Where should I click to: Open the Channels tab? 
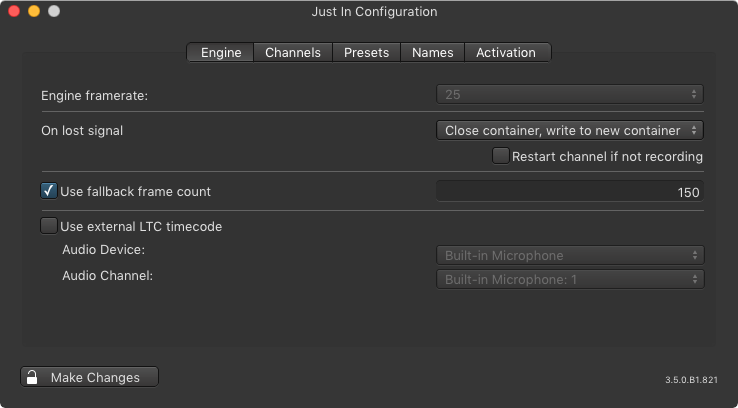[x=293, y=52]
